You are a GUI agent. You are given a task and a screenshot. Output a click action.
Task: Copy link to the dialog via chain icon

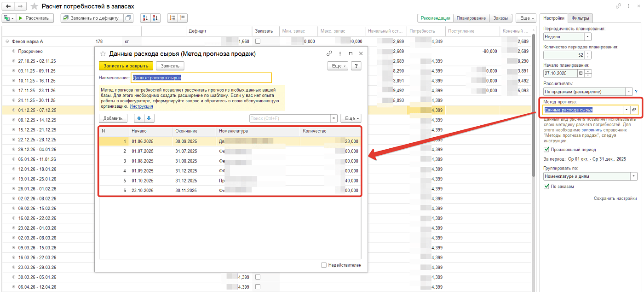(x=329, y=53)
